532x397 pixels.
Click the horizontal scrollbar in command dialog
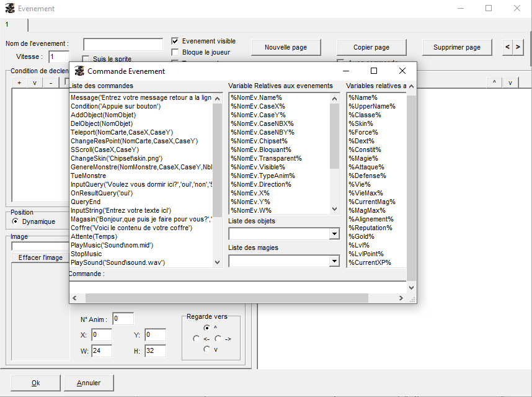click(236, 298)
